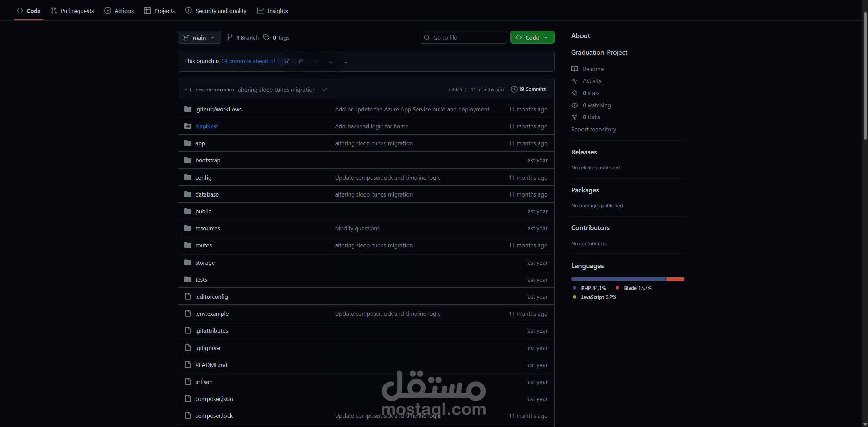Open the Insights tab
868x427 pixels.
pos(273,11)
